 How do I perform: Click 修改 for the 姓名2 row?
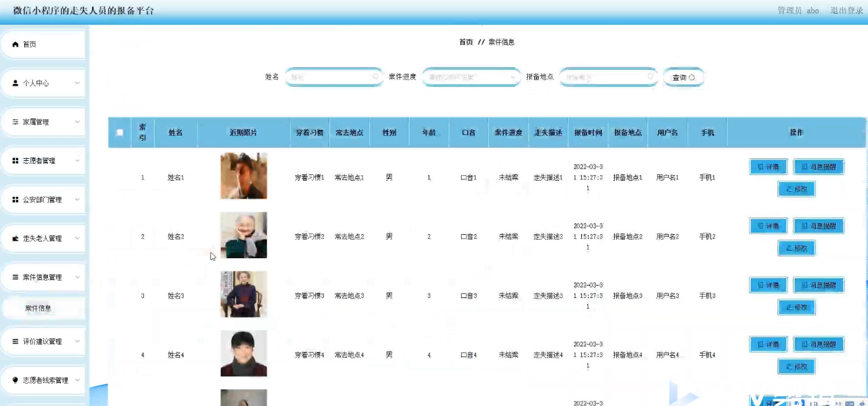[x=797, y=248]
